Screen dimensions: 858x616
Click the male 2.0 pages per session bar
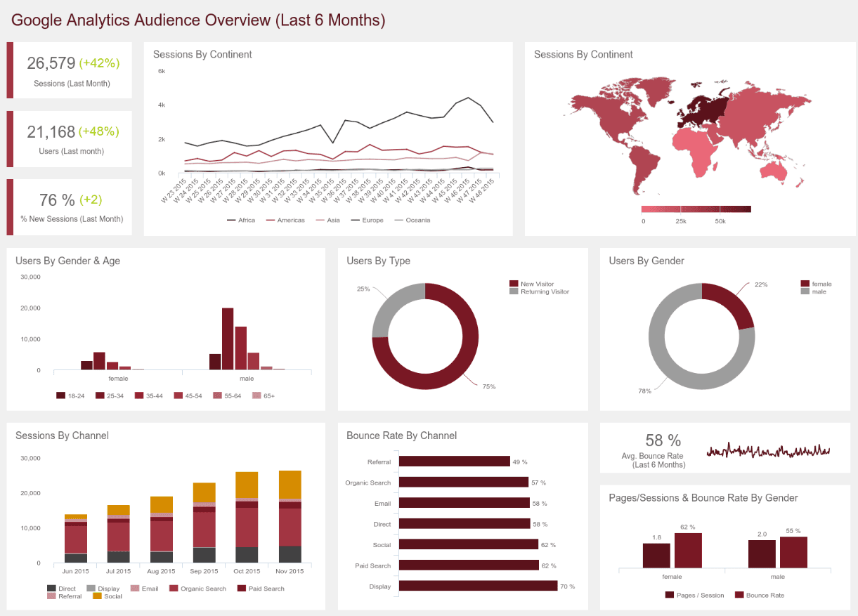(762, 553)
